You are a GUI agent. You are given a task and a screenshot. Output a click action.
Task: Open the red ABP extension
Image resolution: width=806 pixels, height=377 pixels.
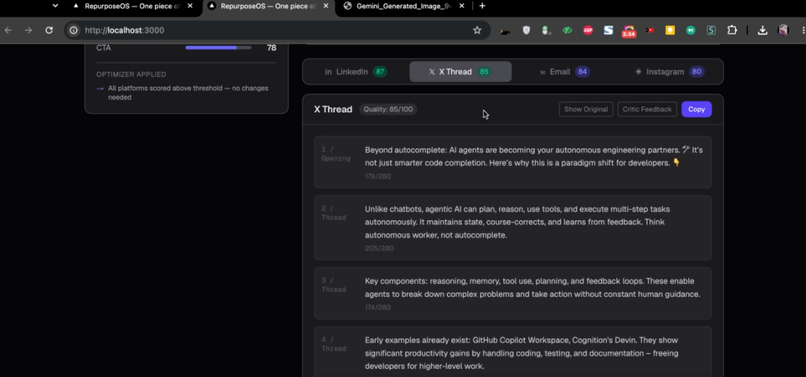[588, 30]
